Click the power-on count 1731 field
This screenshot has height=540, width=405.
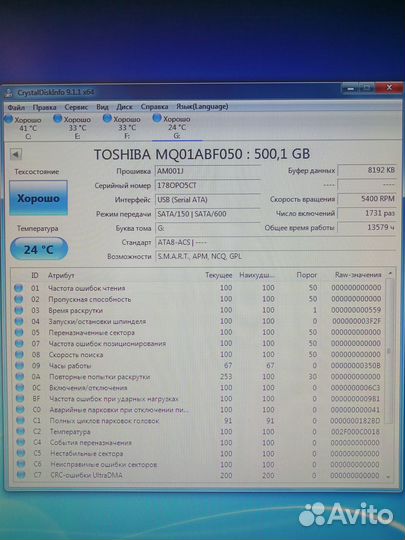click(367, 213)
